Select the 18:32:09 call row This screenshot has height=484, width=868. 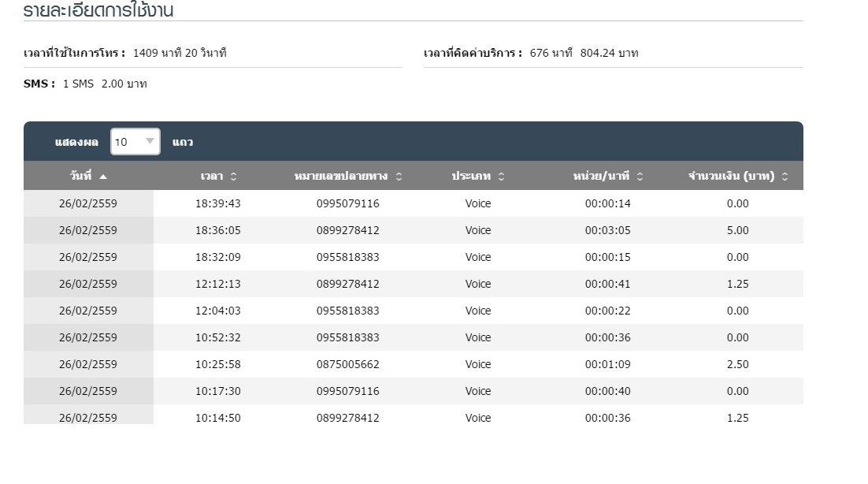point(414,257)
